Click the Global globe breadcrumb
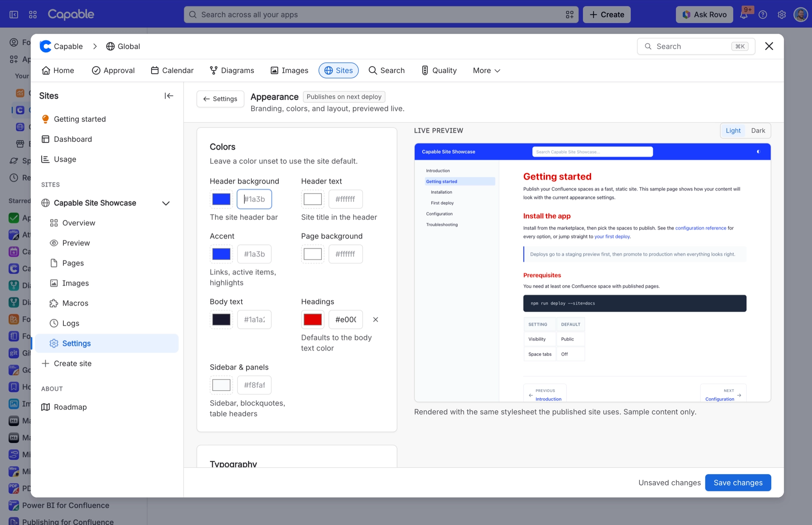Screen dimensions: 812x525 coord(123,46)
